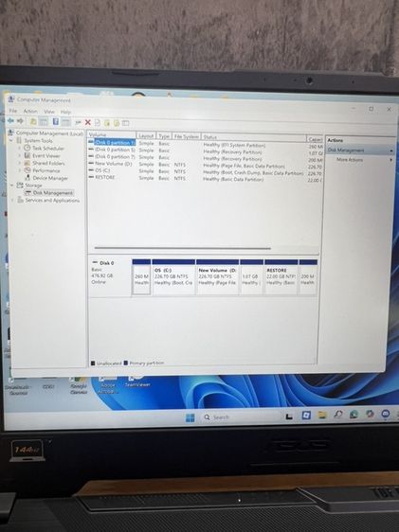
Task: Click the blue Help toolbar icon
Action: click(x=56, y=121)
